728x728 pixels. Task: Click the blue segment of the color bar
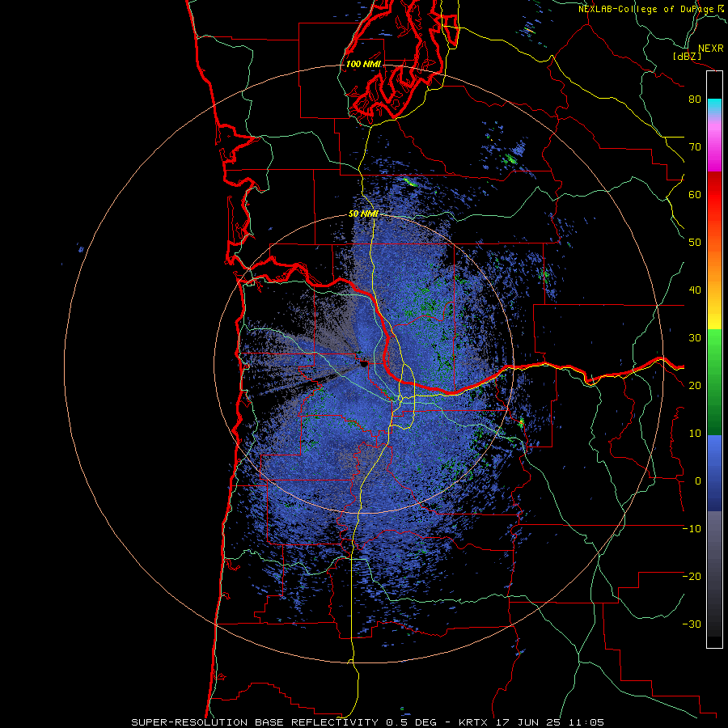tap(714, 473)
